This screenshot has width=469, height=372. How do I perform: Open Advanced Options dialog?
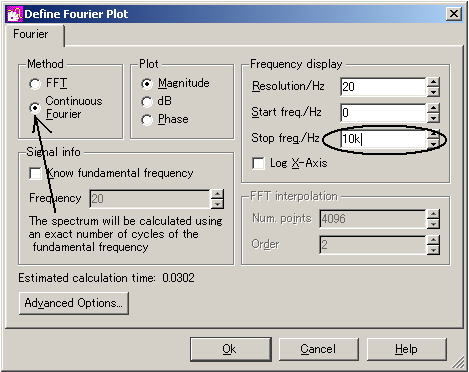coord(74,303)
